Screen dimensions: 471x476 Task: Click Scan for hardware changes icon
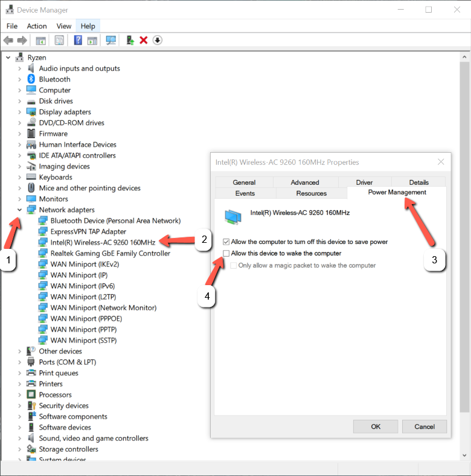coord(111,40)
